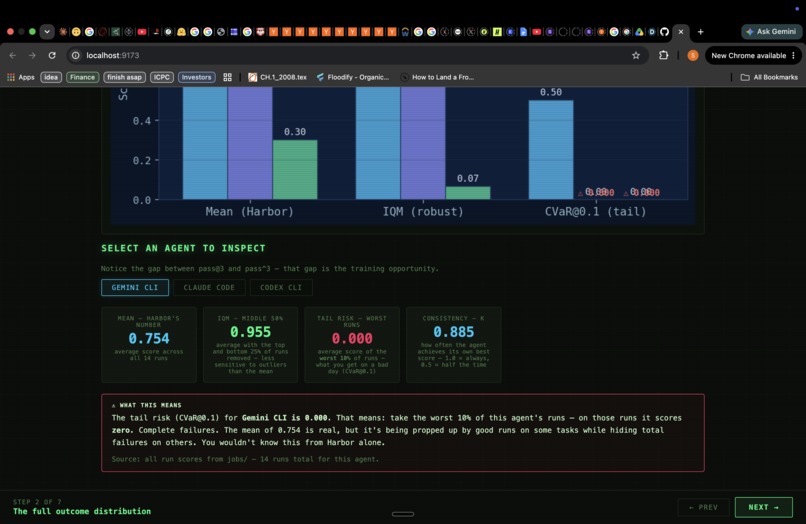806x524 pixels.
Task: Click the Mean (Harbor) axis label
Action: (249, 211)
